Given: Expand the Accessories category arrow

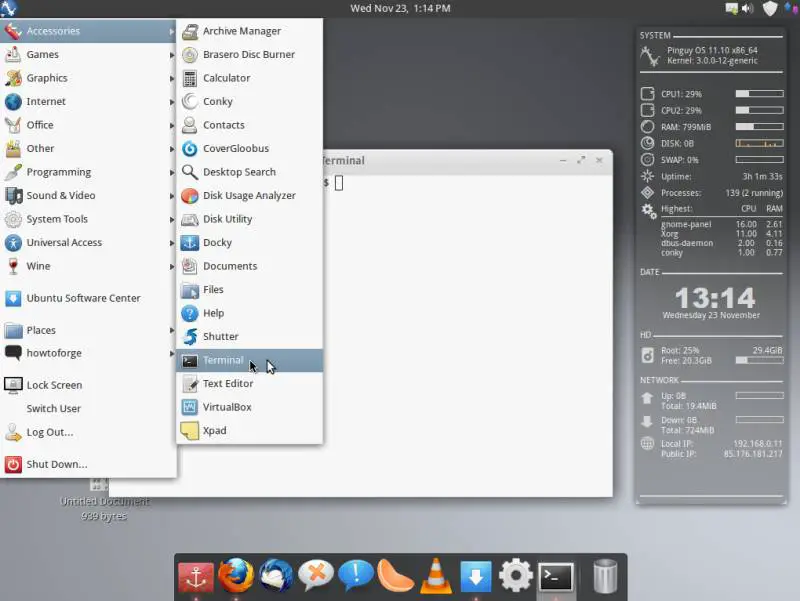Looking at the screenshot, I should 171,31.
